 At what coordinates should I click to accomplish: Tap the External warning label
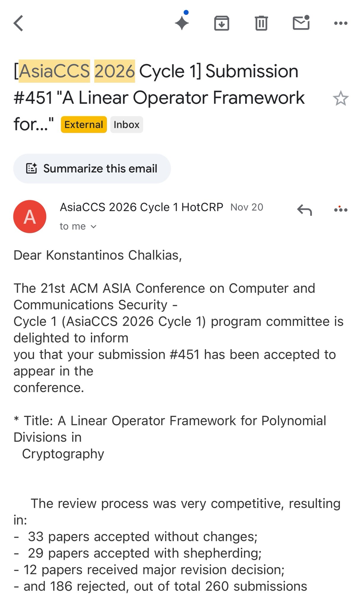pyautogui.click(x=84, y=124)
